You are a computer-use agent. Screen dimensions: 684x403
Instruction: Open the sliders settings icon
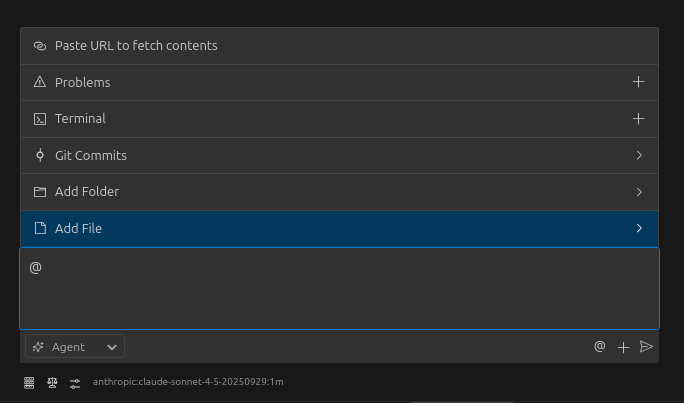[75, 382]
